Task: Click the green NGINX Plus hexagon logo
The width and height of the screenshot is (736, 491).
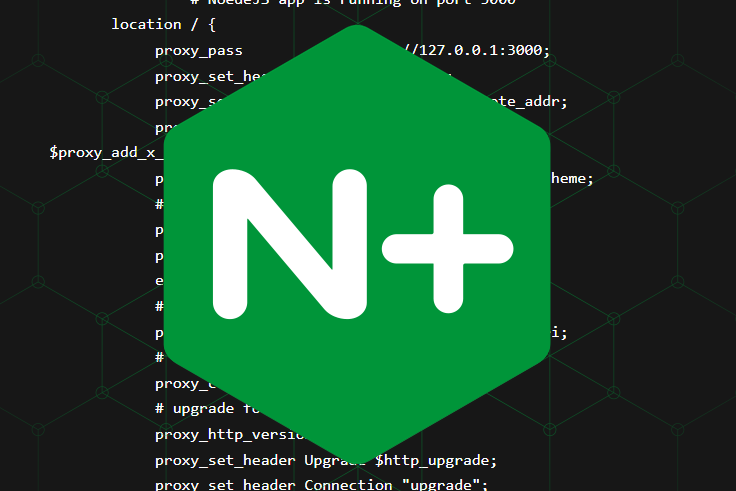Action: point(357,244)
